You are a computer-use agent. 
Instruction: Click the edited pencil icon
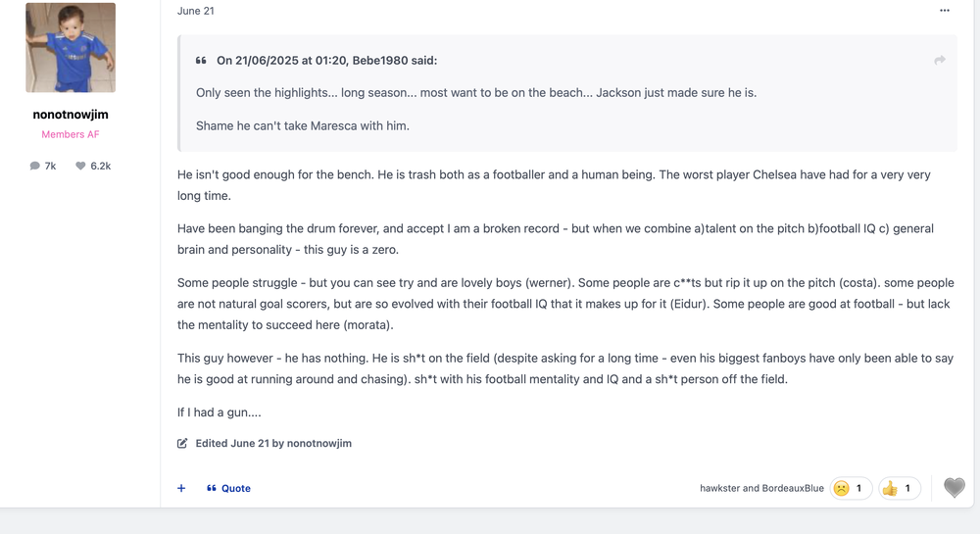(x=182, y=444)
